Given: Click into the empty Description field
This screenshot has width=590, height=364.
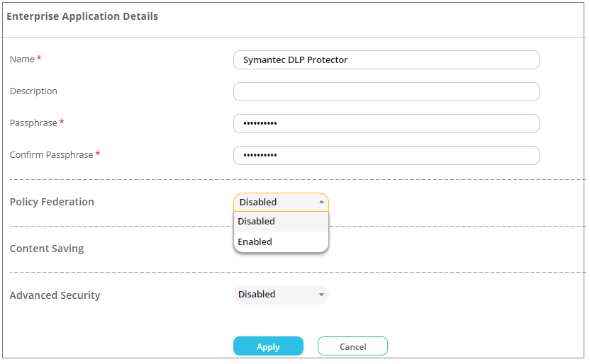Looking at the screenshot, I should click(x=386, y=92).
